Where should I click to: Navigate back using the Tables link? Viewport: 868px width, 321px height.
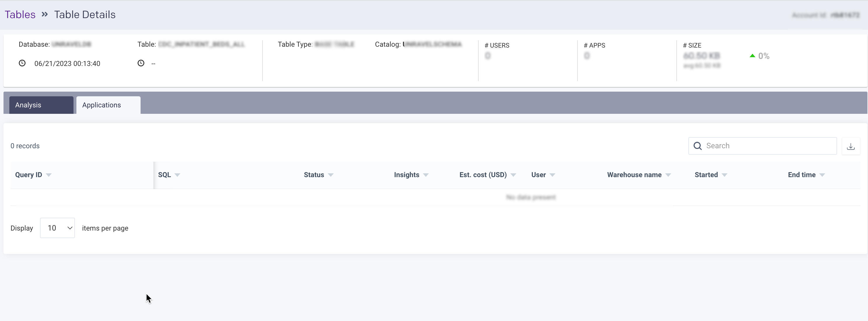point(20,15)
